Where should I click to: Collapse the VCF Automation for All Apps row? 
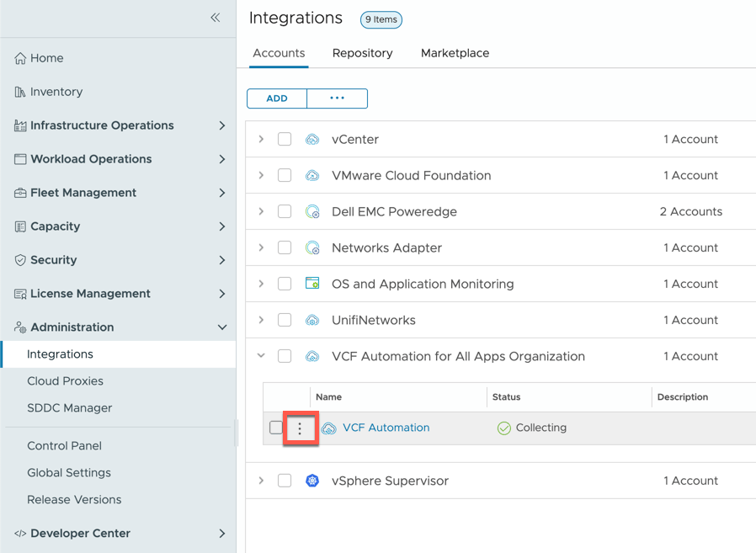[x=261, y=356]
